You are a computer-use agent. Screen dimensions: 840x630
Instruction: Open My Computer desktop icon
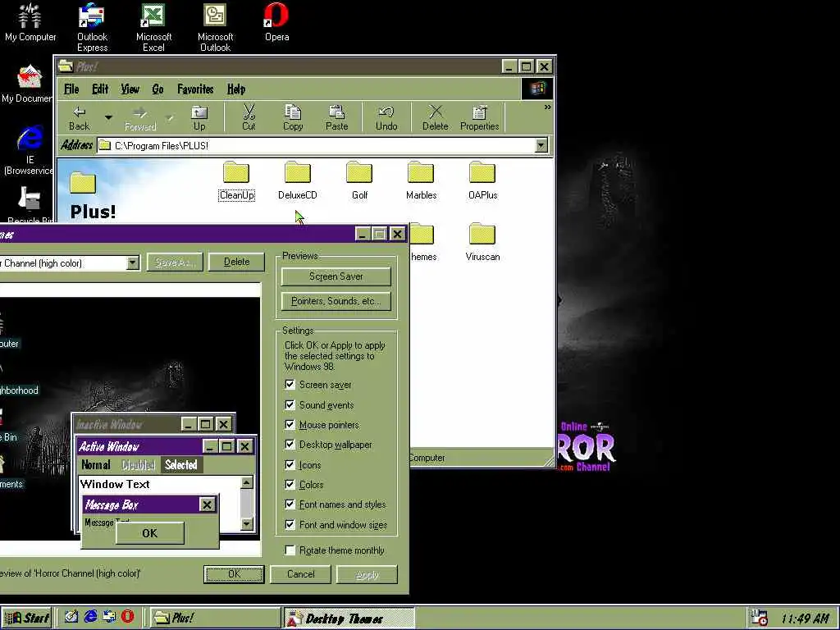tap(30, 22)
